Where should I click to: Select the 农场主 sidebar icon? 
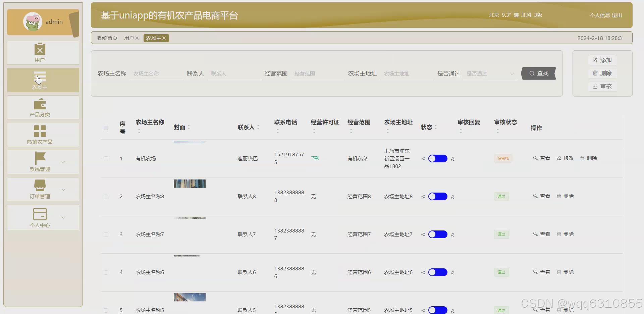click(40, 80)
